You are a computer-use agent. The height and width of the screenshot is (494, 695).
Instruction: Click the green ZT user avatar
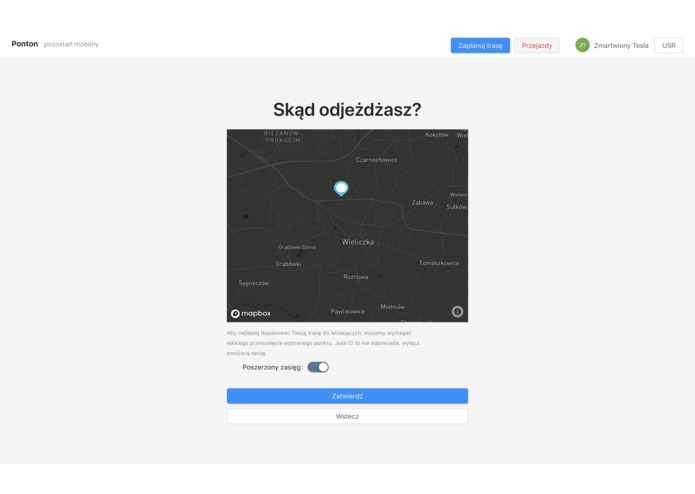coord(582,45)
